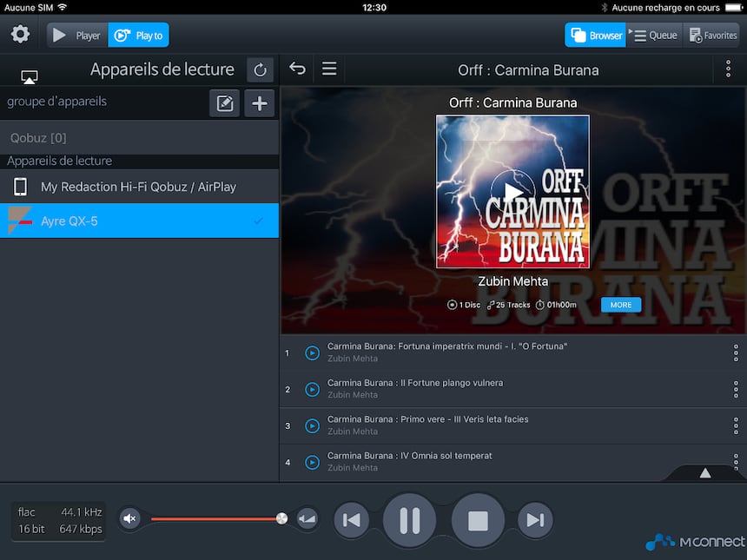Open the Browser tab
Viewport: 747px width, 560px height.
[x=595, y=36]
